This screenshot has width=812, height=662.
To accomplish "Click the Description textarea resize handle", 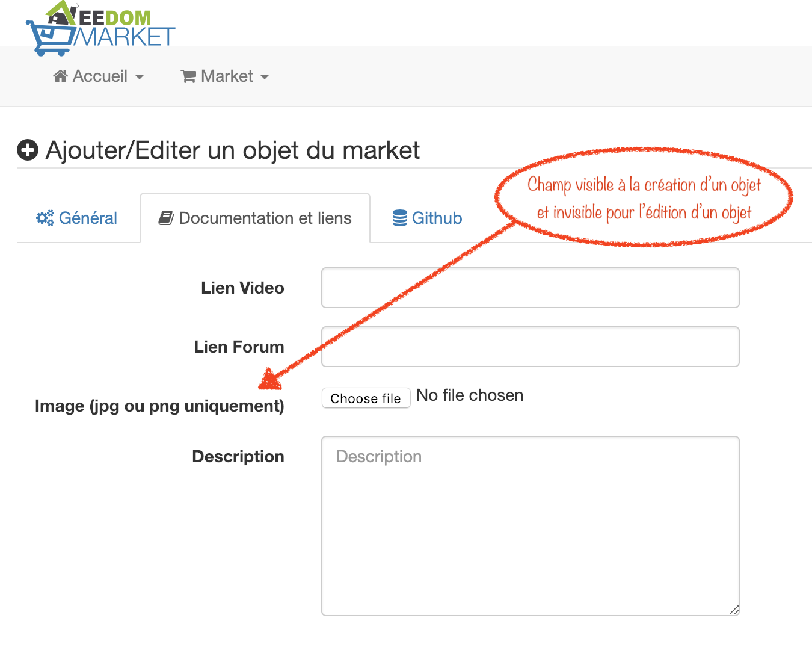I will (x=734, y=610).
